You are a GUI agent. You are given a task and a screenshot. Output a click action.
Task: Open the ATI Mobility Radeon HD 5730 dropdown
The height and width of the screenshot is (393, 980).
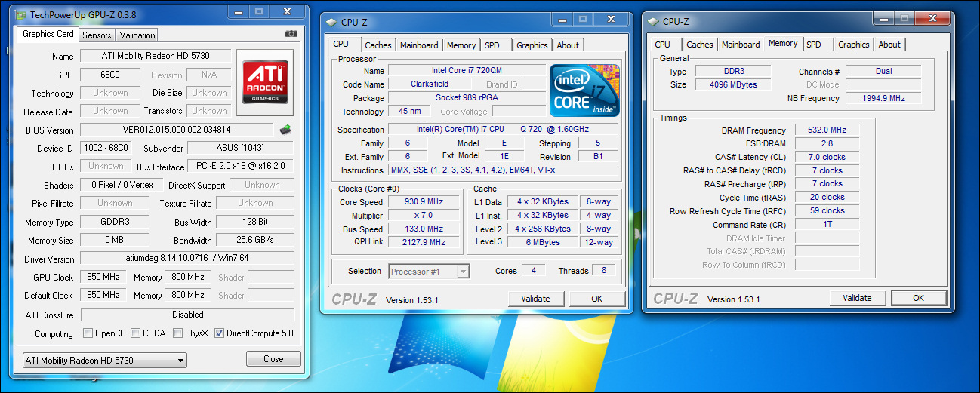(x=104, y=361)
